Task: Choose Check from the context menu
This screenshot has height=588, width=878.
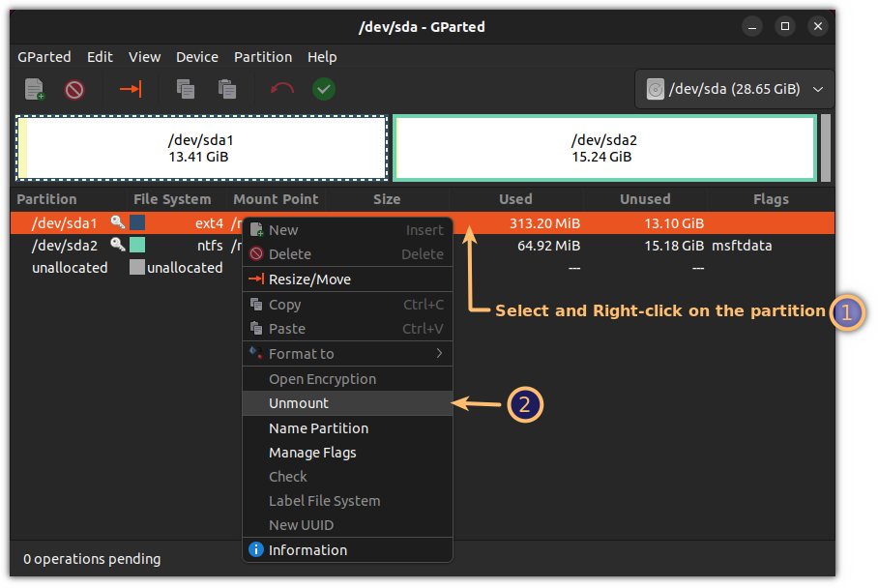Action: (287, 476)
